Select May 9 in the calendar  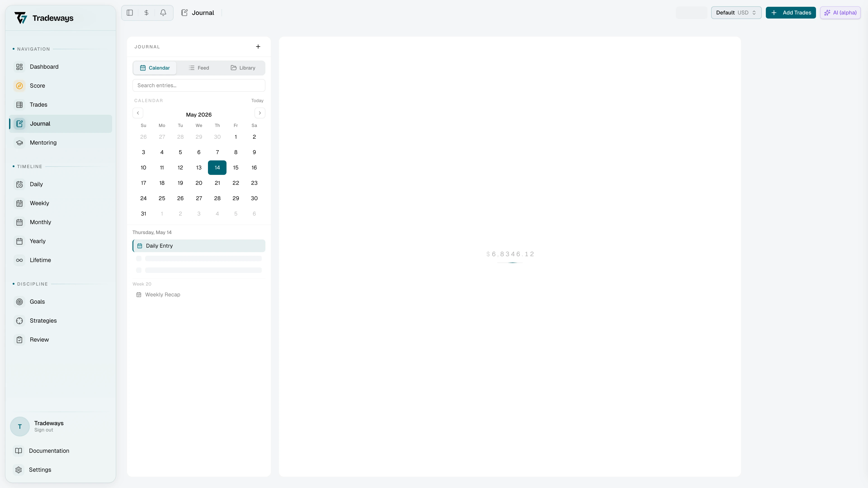[254, 152]
